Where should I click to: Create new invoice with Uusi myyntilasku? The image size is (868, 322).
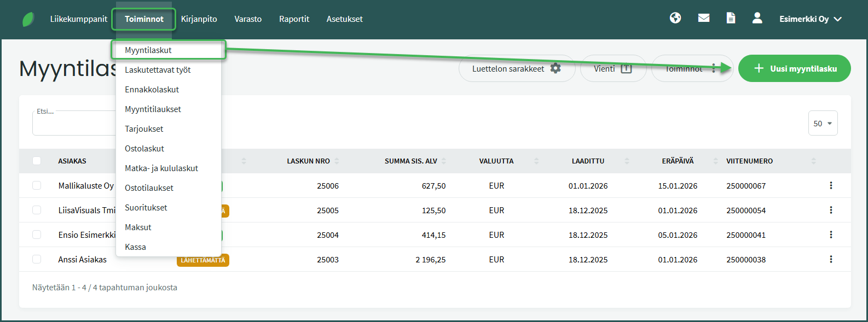point(794,68)
